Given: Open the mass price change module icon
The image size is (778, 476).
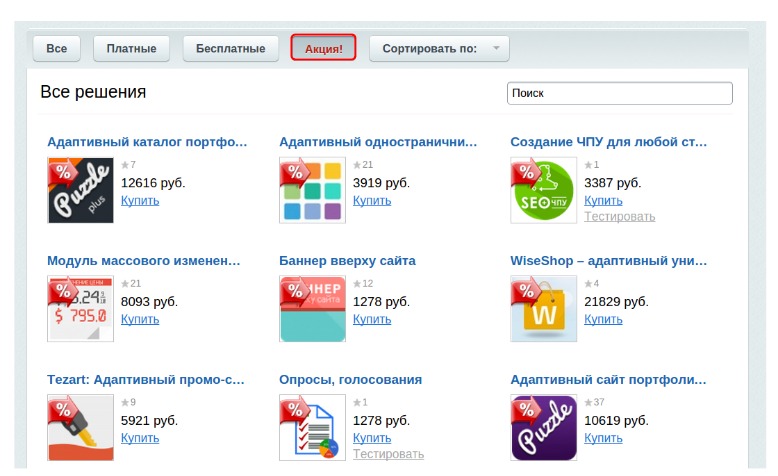Looking at the screenshot, I should (80, 309).
